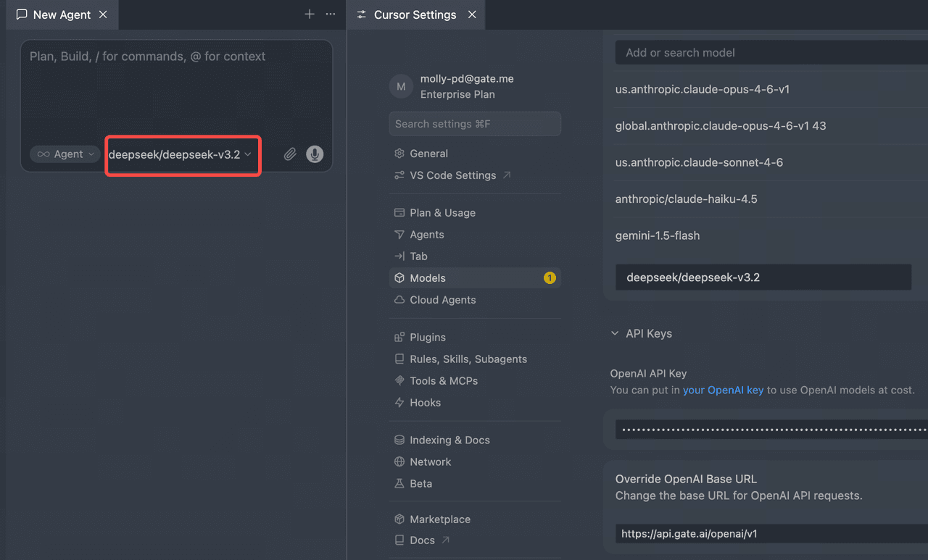Click the M user avatar
The height and width of the screenshot is (560, 928).
click(401, 87)
